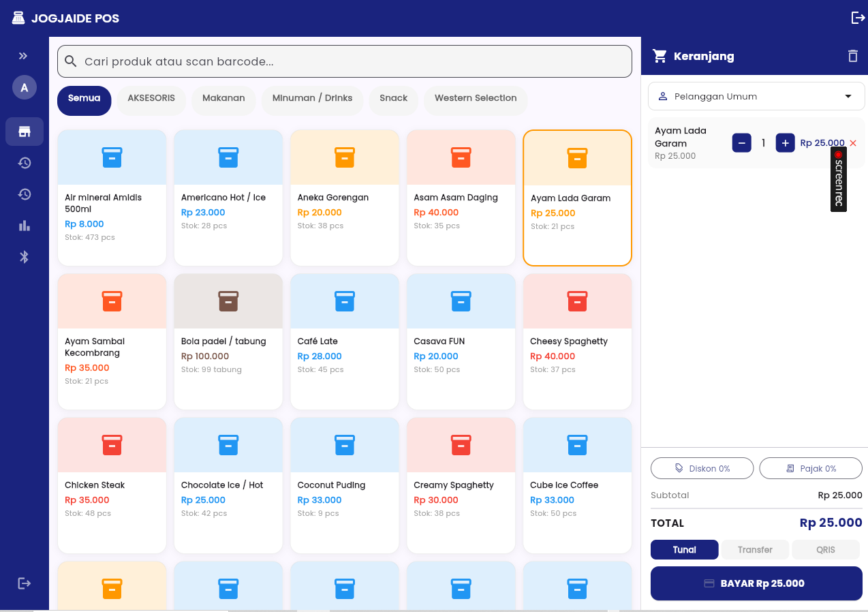This screenshot has width=868, height=612.
Task: Click the logout icon in the top header
Action: click(858, 18)
